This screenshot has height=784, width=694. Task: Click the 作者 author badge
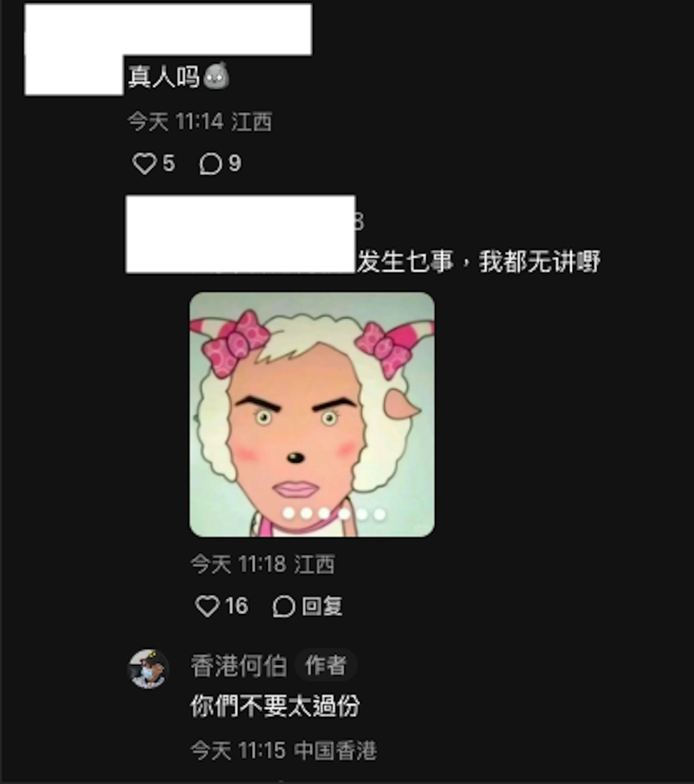click(326, 665)
